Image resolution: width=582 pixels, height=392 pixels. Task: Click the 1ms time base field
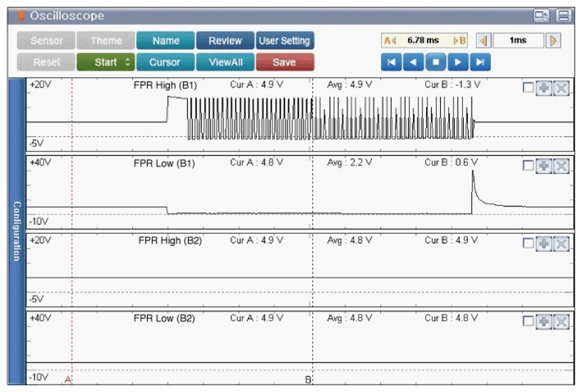pyautogui.click(x=518, y=41)
